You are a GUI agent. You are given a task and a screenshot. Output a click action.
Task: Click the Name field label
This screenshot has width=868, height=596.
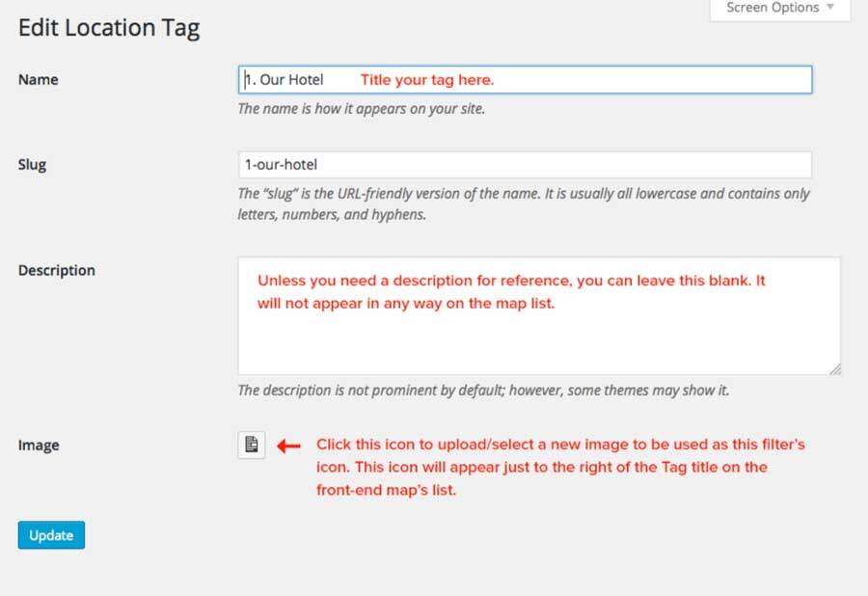(39, 79)
